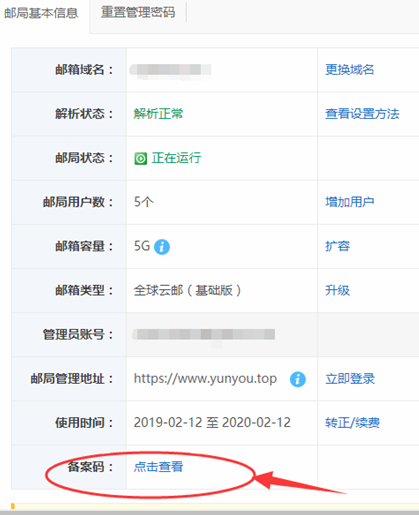Click the 全球云邮（基础版）type text
Viewport: 419px width, 515px height.
(187, 290)
